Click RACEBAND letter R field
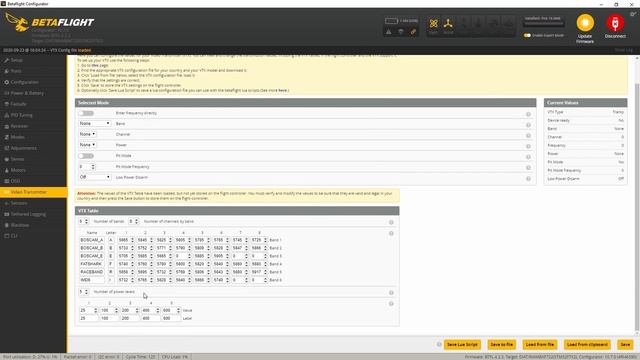This screenshot has width=640, height=360. coord(111,272)
